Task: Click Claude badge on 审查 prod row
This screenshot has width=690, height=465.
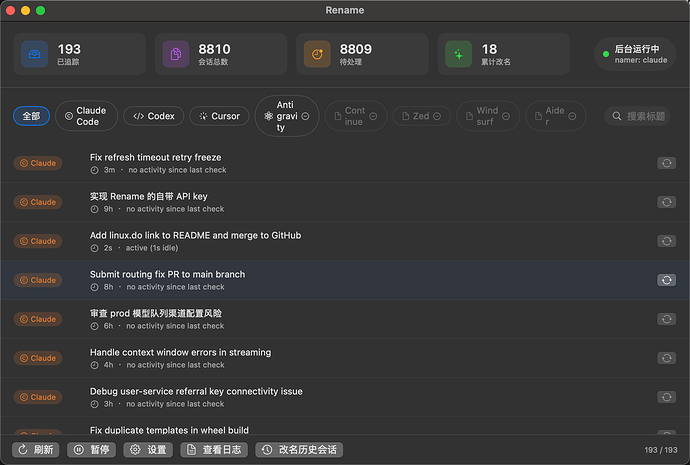Action: [38, 319]
